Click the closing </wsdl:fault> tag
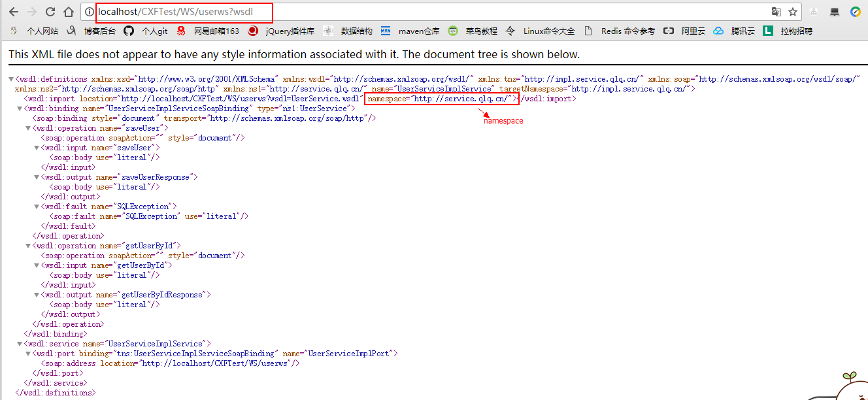The height and width of the screenshot is (400, 868). click(68, 226)
